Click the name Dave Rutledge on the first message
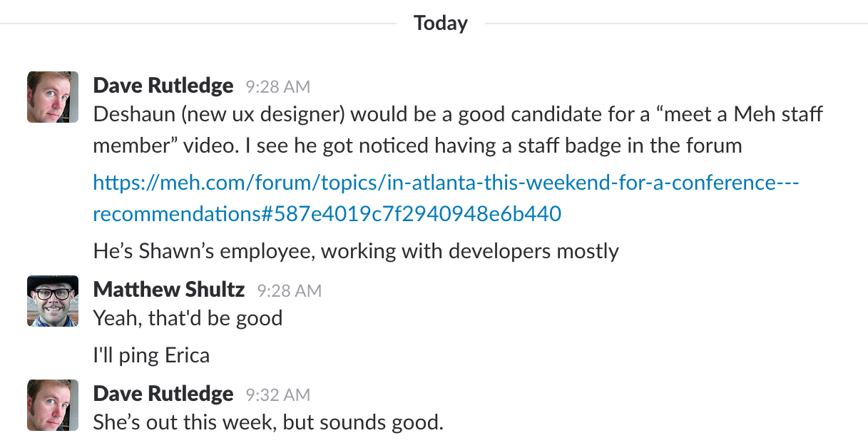 point(163,86)
